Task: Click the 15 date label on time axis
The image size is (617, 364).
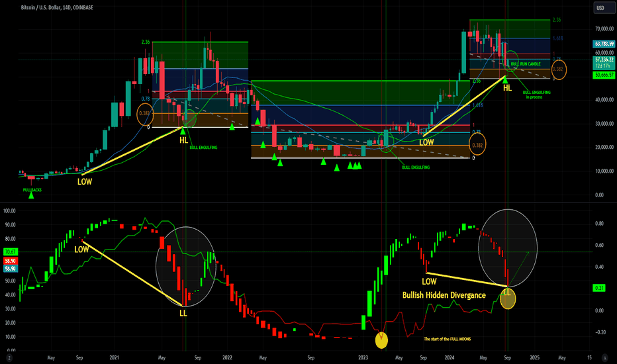Action: coord(589,357)
